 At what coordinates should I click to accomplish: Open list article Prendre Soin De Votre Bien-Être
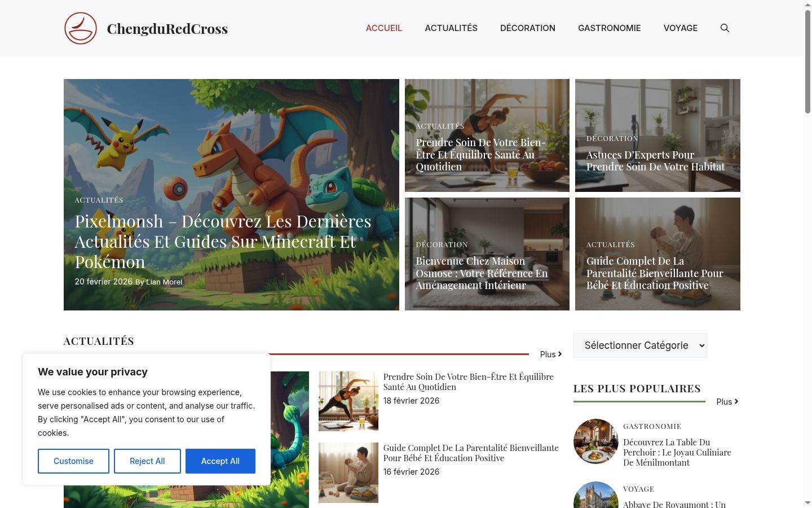pos(469,382)
